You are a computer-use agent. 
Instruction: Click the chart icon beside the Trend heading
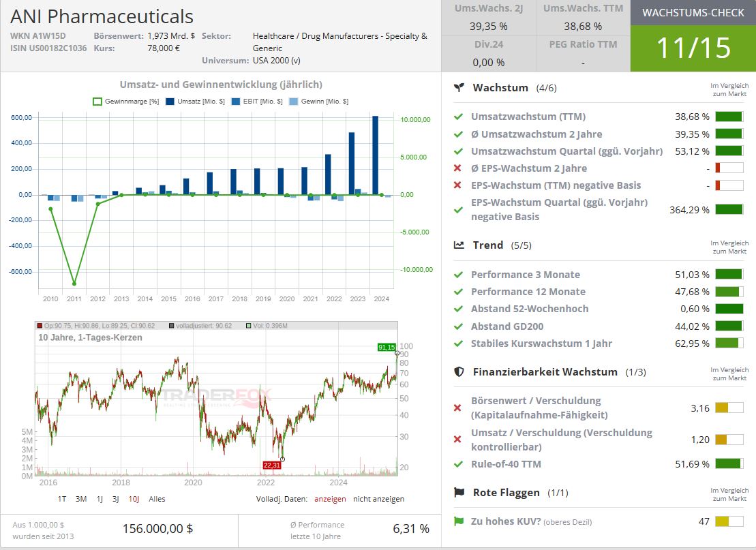[459, 245]
